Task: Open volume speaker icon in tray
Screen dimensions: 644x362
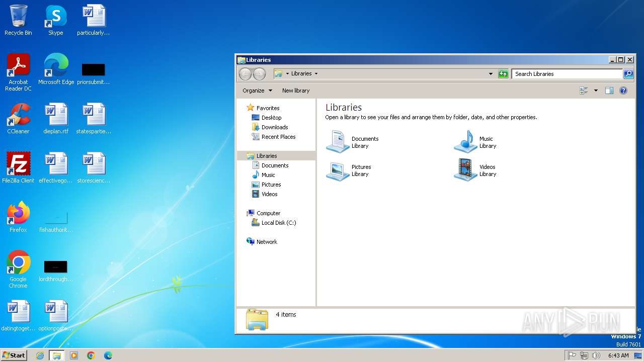Action: click(x=596, y=355)
